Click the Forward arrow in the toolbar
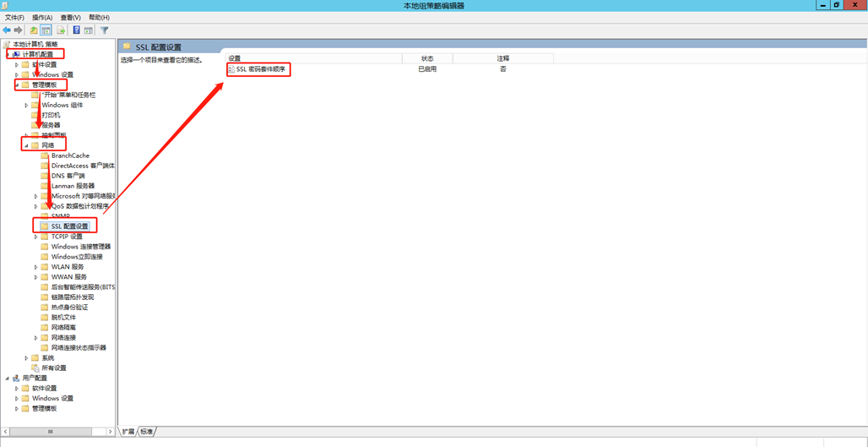 [x=19, y=30]
